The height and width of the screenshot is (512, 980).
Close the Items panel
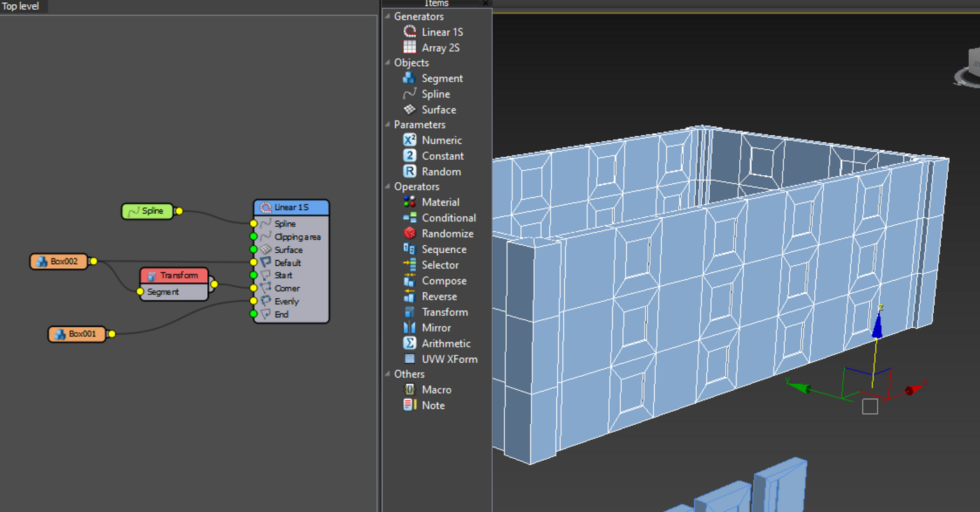tap(486, 4)
